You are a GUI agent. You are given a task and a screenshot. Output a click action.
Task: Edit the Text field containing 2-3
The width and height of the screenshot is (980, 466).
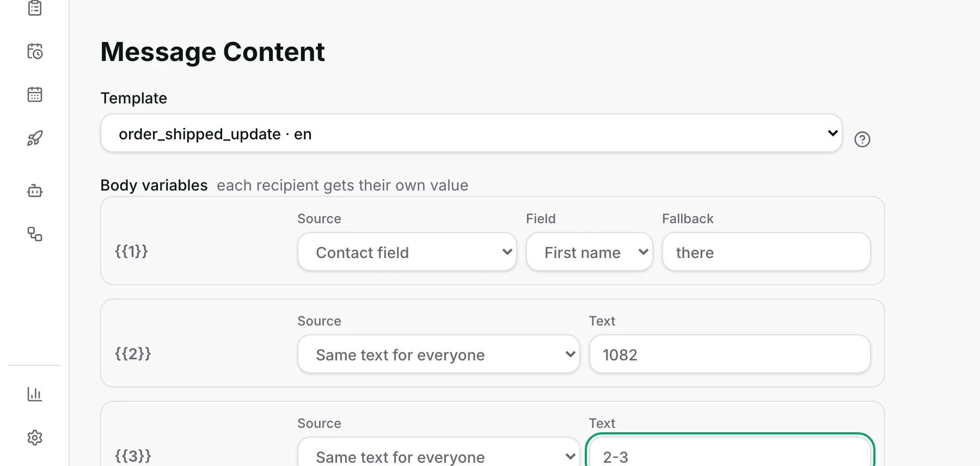pyautogui.click(x=730, y=452)
